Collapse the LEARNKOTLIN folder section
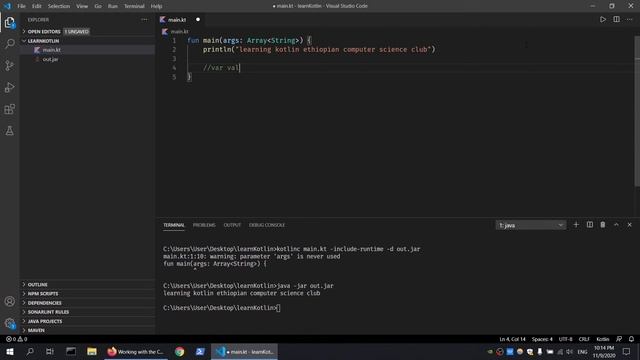640x360 pixels. tap(88, 41)
